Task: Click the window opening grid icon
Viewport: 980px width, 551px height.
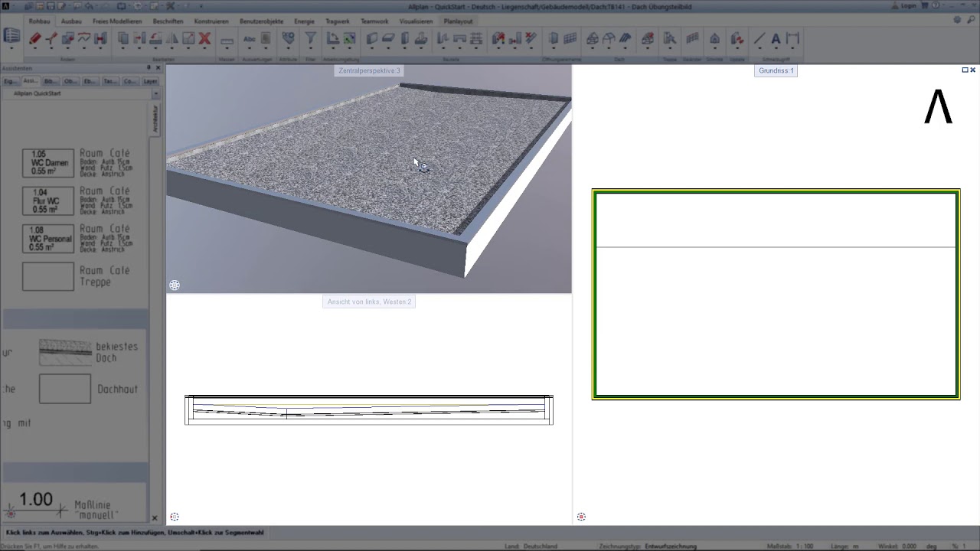Action: pos(570,38)
